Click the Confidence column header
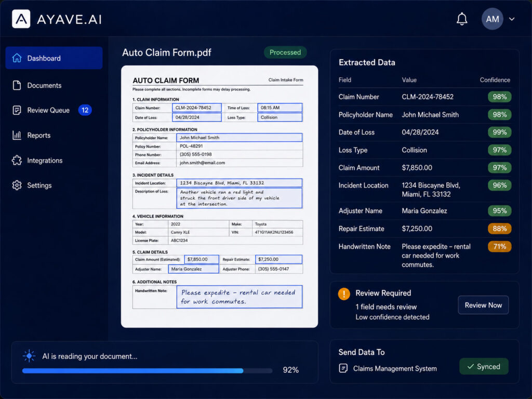Image resolution: width=532 pixels, height=399 pixels. pyautogui.click(x=495, y=79)
